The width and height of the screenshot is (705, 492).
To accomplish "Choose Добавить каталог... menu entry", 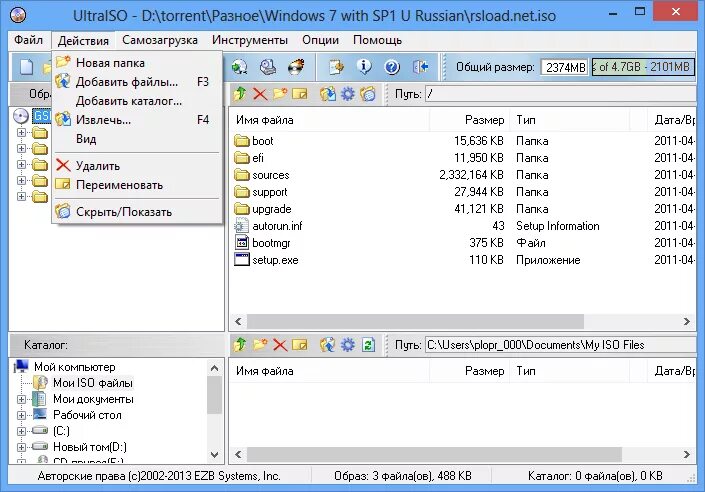I will click(x=137, y=101).
